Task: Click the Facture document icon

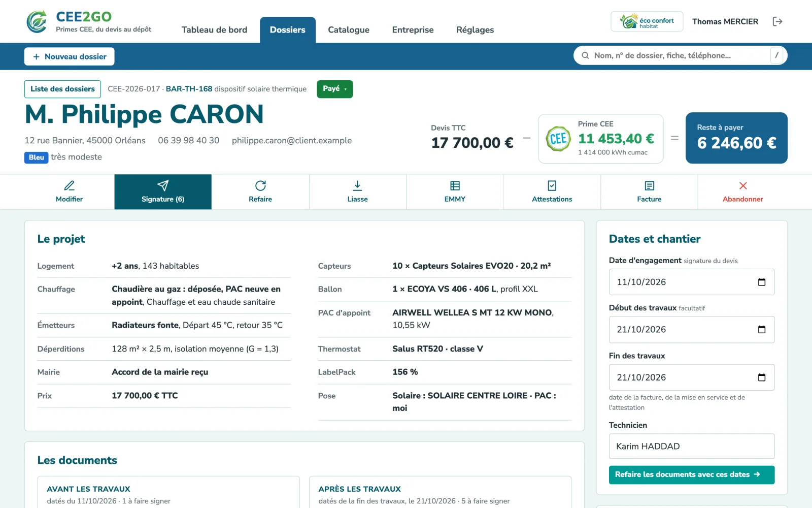Action: (x=650, y=185)
